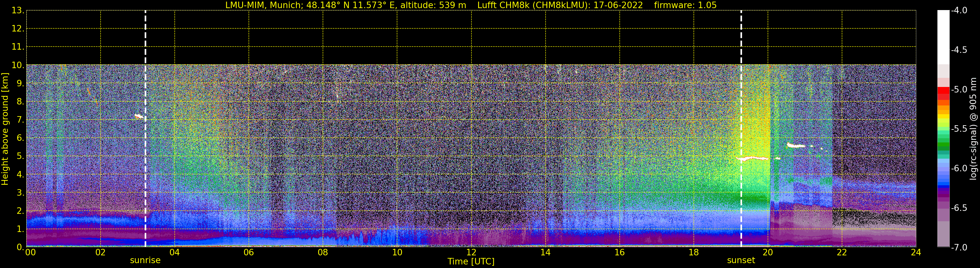Click the 'sunset' label below the axis
This screenshot has width=980, height=268.
pos(741,260)
